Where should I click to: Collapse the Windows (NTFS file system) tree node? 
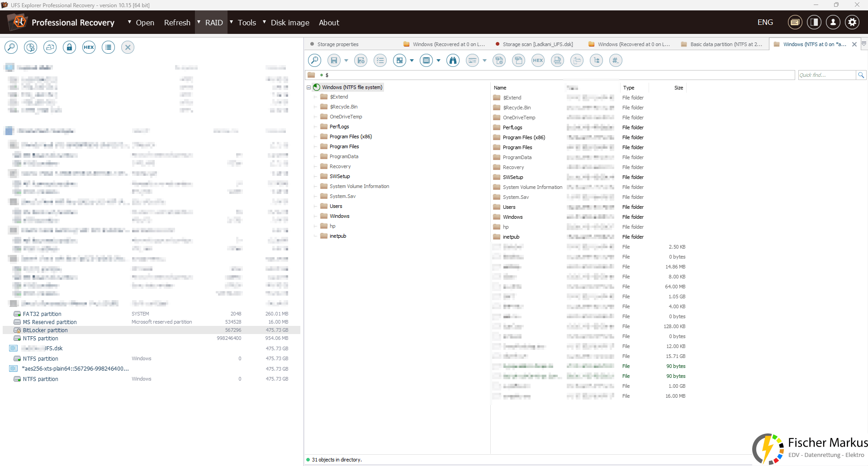tap(309, 88)
